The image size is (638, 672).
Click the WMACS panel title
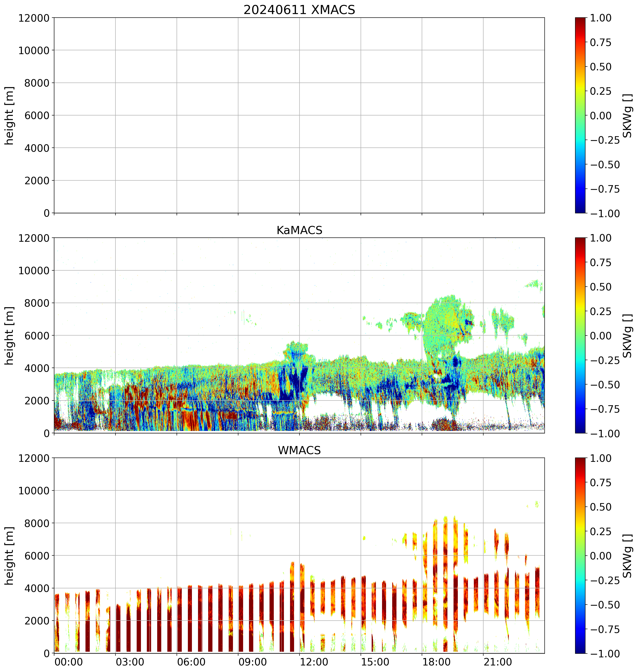[x=299, y=450]
